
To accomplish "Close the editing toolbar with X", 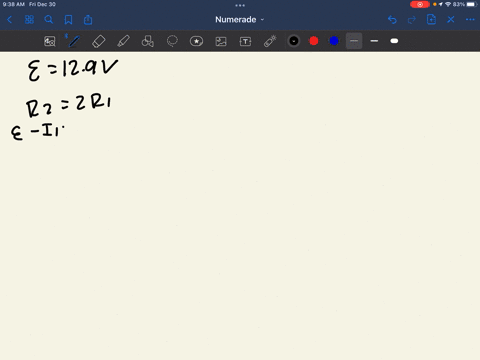I will coord(451,20).
